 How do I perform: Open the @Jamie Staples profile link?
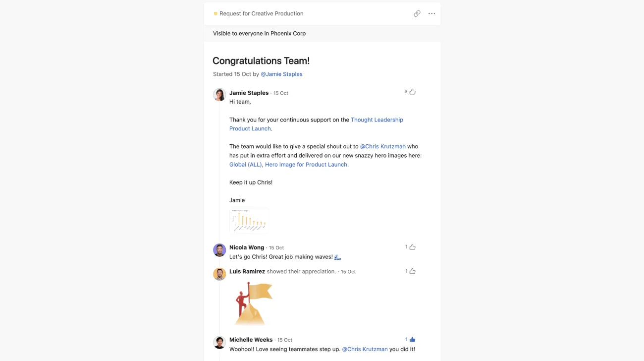click(281, 74)
